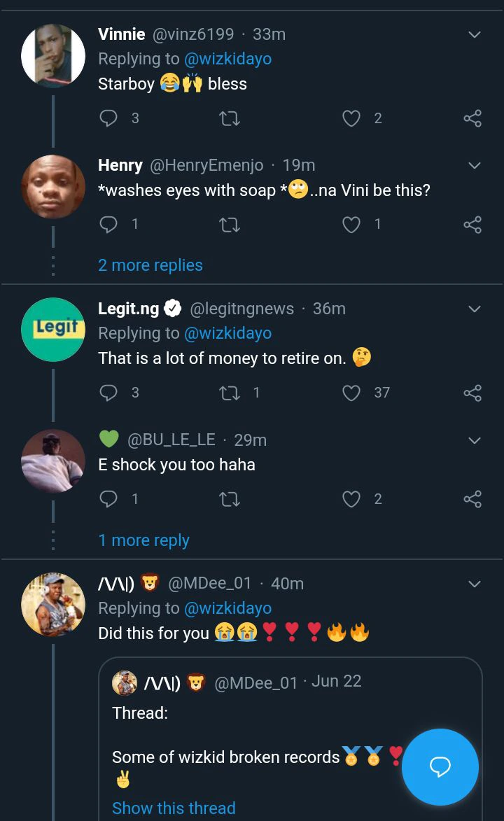Open Henry's profile avatar
This screenshot has width=504, height=821.
(x=53, y=186)
